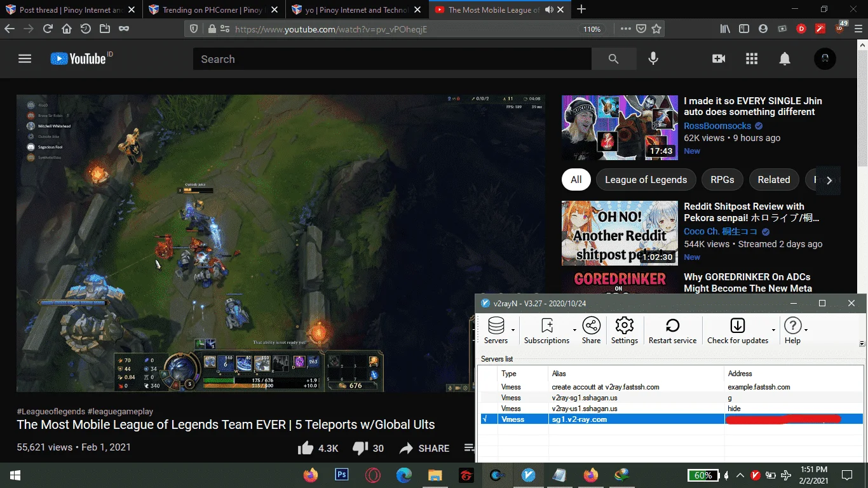Expand the Subscriptions dropdown arrow
This screenshot has height=488, width=868.
574,330
